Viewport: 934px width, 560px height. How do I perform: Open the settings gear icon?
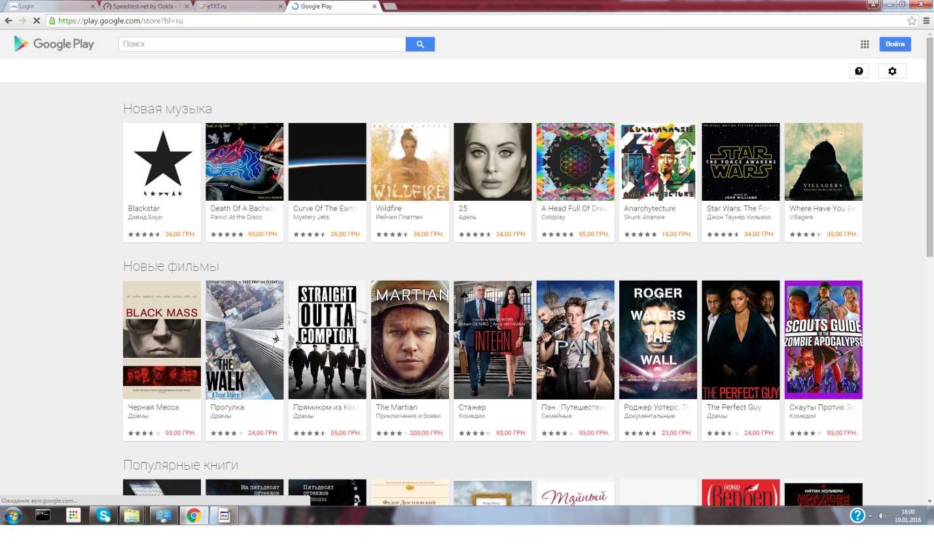click(x=892, y=71)
